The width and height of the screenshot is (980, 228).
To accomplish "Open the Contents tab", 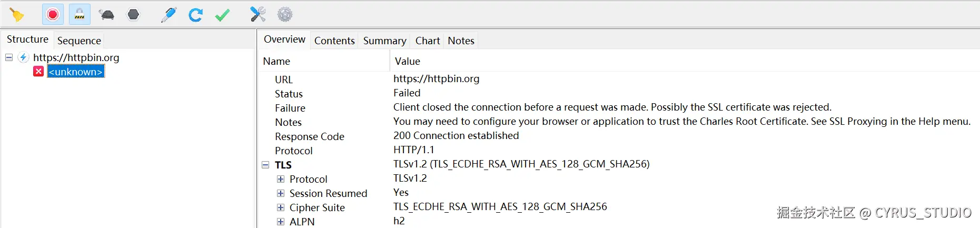I will click(x=334, y=41).
